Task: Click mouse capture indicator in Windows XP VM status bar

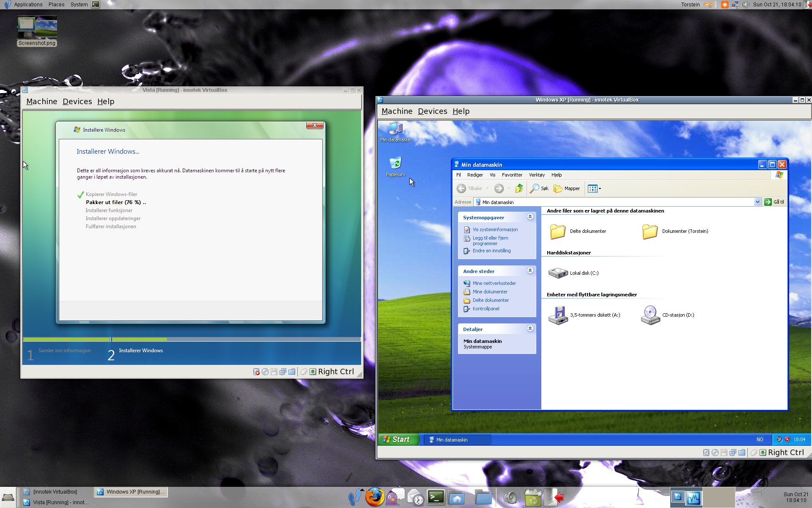Action: pyautogui.click(x=754, y=453)
